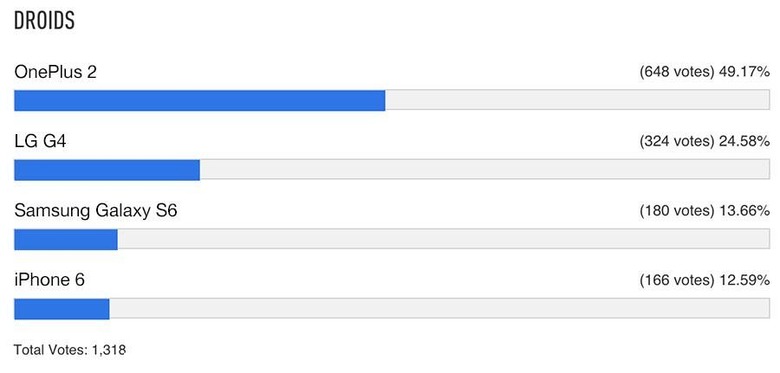Click the DROIDS poll heading
Screen dimensions: 780x373
(44, 21)
